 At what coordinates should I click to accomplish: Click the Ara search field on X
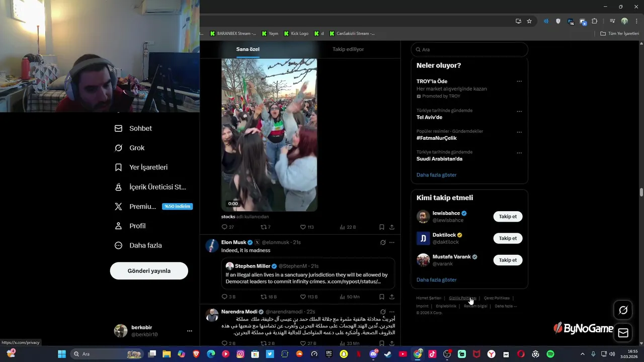tap(469, 50)
